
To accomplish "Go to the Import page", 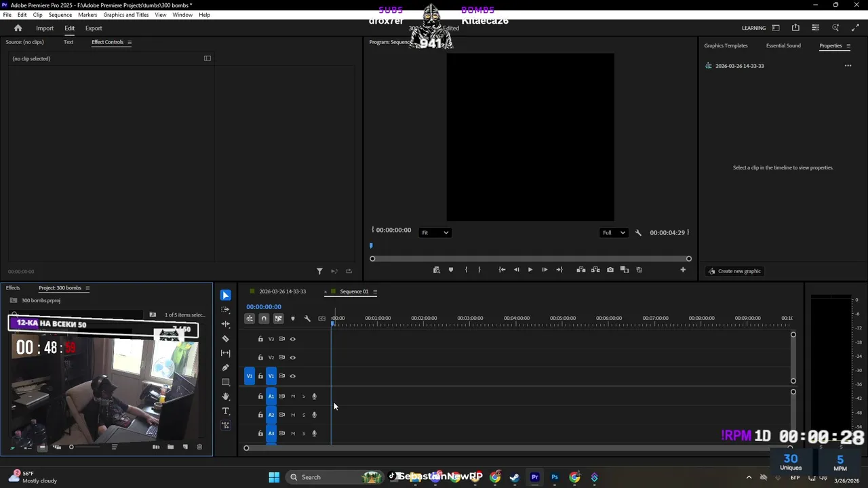I will point(45,28).
